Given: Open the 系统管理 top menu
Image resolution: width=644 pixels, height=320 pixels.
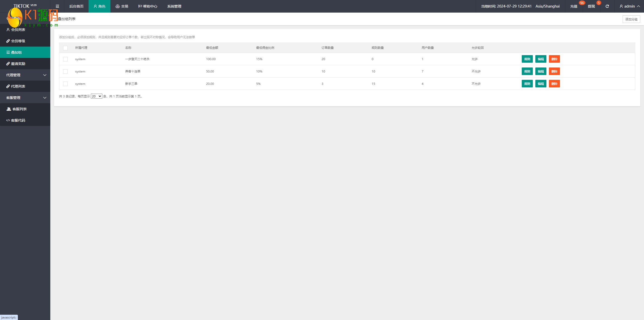Looking at the screenshot, I should point(174,6).
